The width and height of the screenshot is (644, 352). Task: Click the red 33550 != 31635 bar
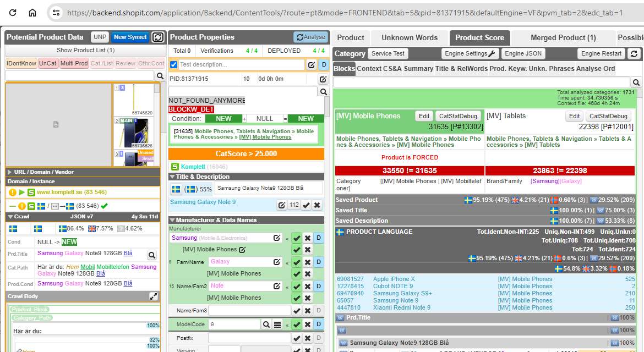coord(410,170)
